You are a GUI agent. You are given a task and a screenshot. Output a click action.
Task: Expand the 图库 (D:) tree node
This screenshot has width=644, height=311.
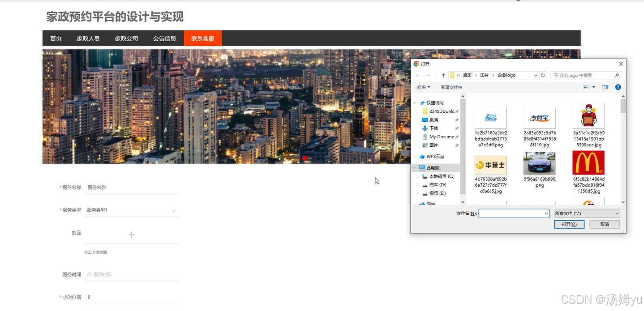click(x=417, y=185)
